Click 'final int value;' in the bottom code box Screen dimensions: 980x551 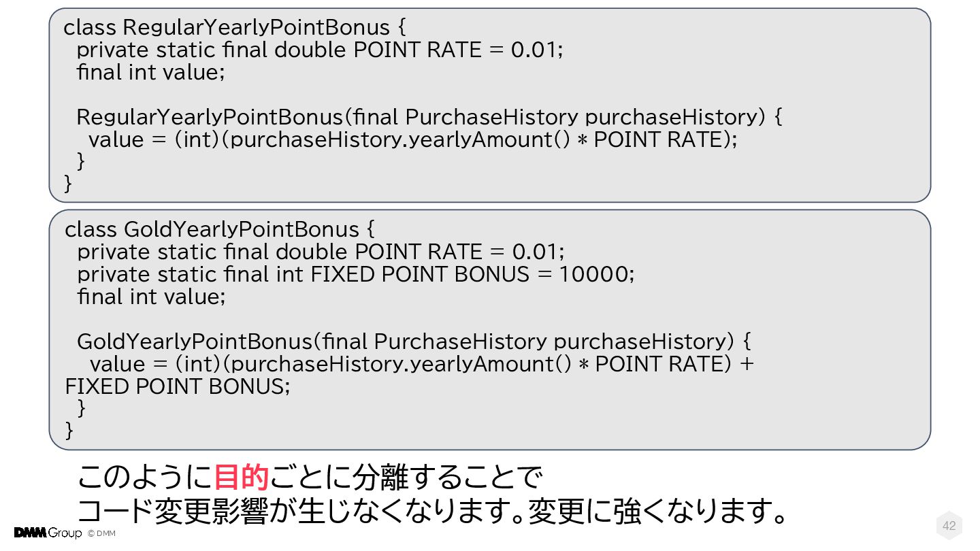[151, 297]
